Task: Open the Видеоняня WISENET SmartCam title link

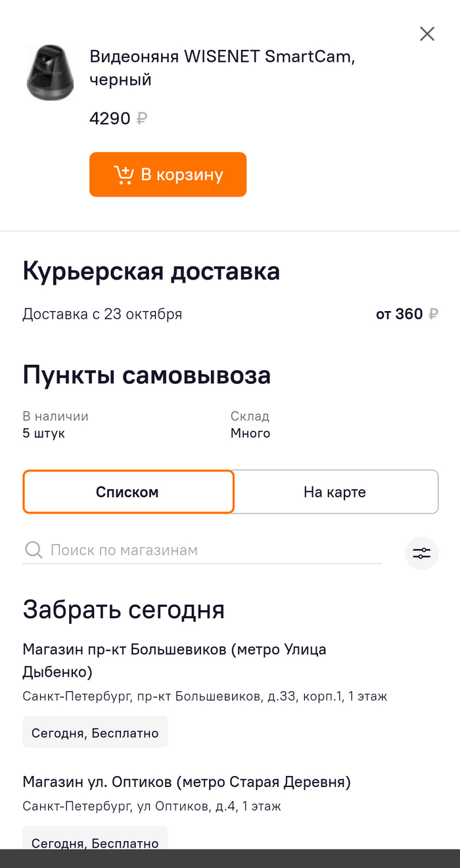Action: (x=222, y=68)
